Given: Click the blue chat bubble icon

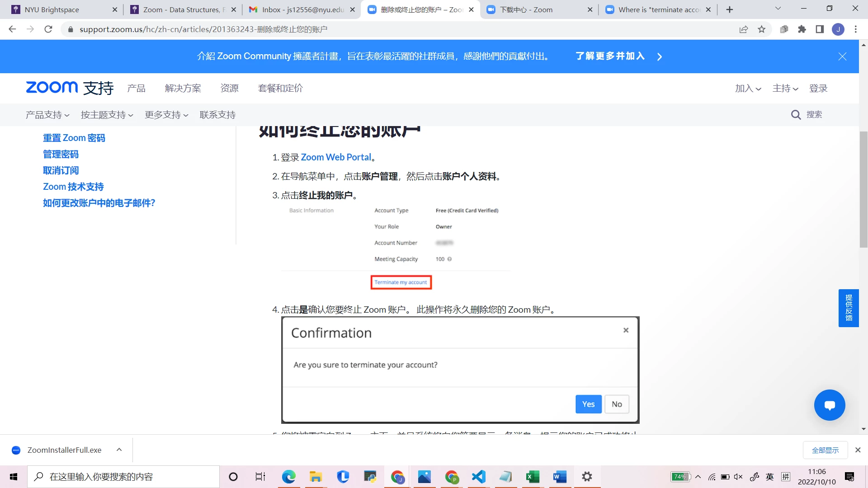Looking at the screenshot, I should [x=829, y=405].
